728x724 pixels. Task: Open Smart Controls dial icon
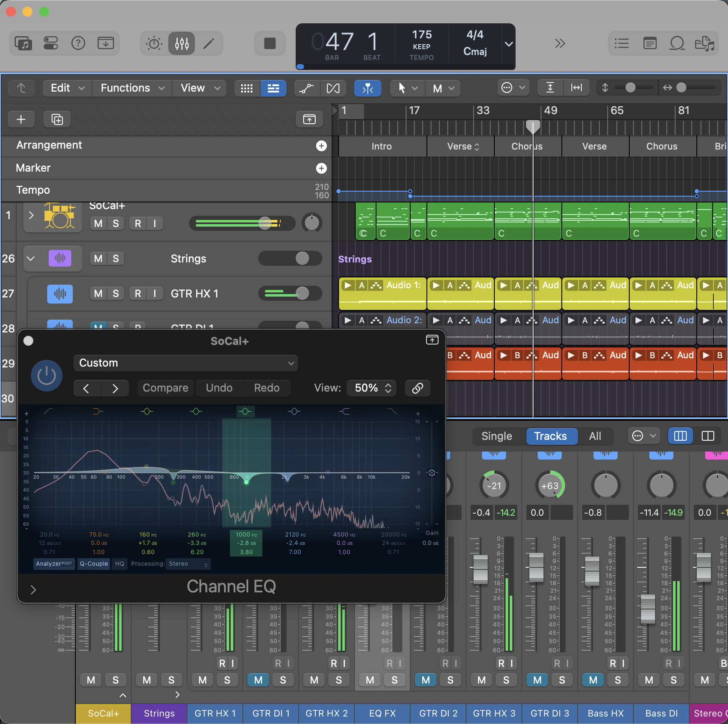coord(154,43)
